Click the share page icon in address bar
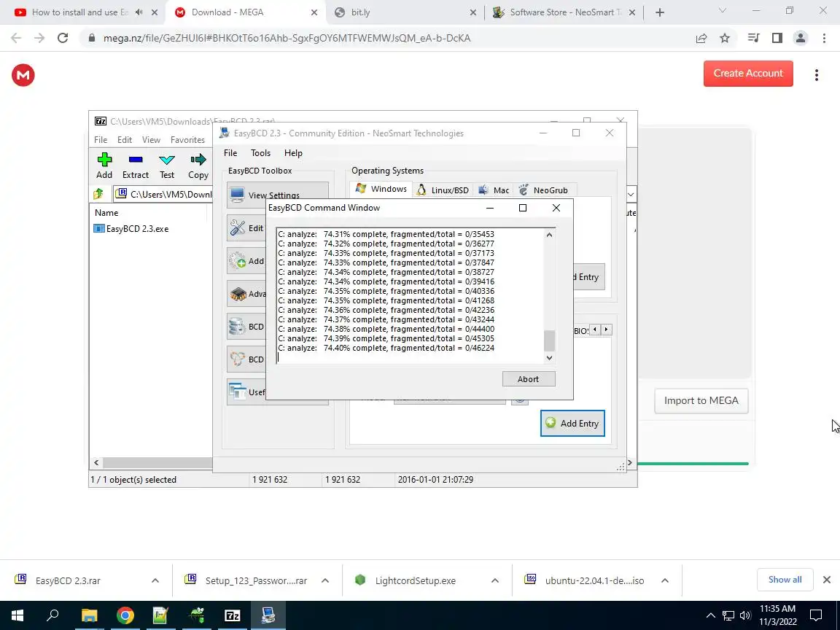Viewport: 840px width, 630px height. (701, 37)
